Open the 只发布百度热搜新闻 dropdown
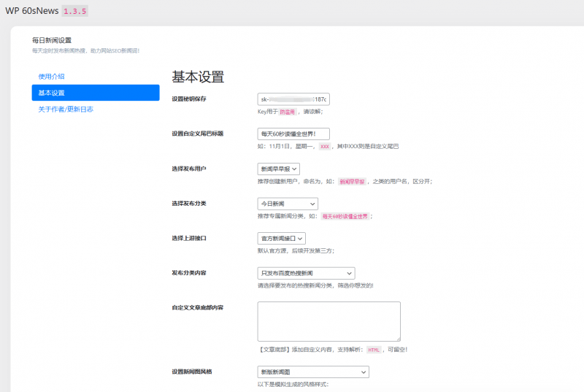Image resolution: width=584 pixels, height=392 pixels. (306, 273)
